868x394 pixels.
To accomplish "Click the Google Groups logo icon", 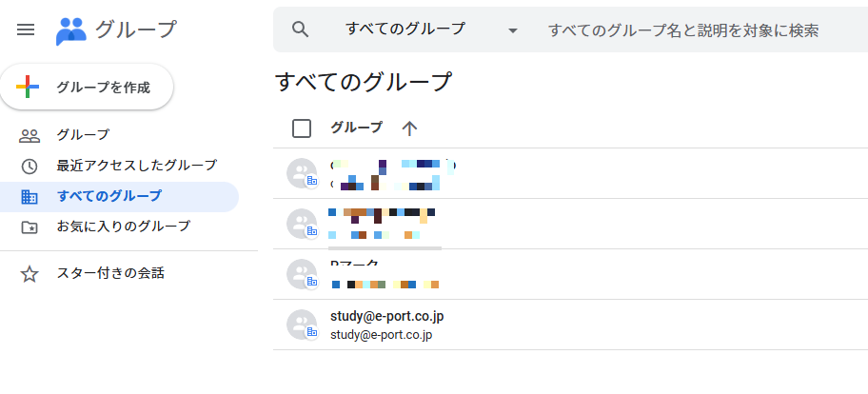I will 71,30.
